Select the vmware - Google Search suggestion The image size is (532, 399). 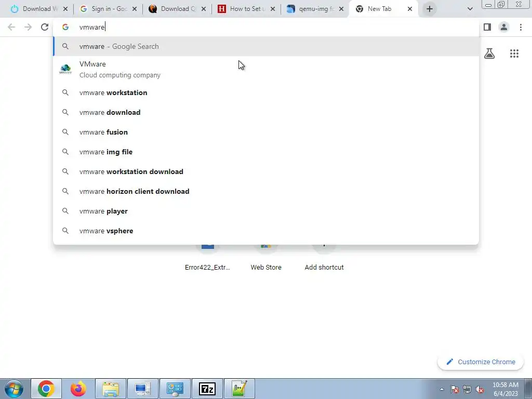point(266,46)
